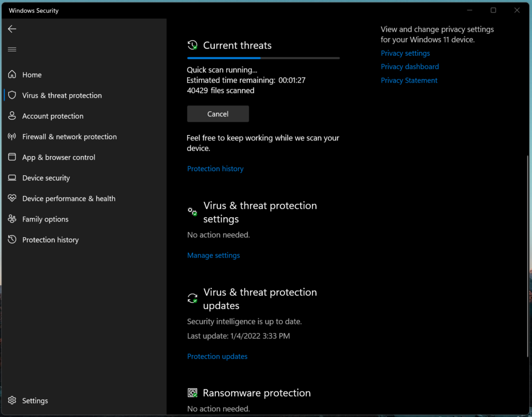Go back using the arrow icon
Image resolution: width=532 pixels, height=417 pixels.
12,29
